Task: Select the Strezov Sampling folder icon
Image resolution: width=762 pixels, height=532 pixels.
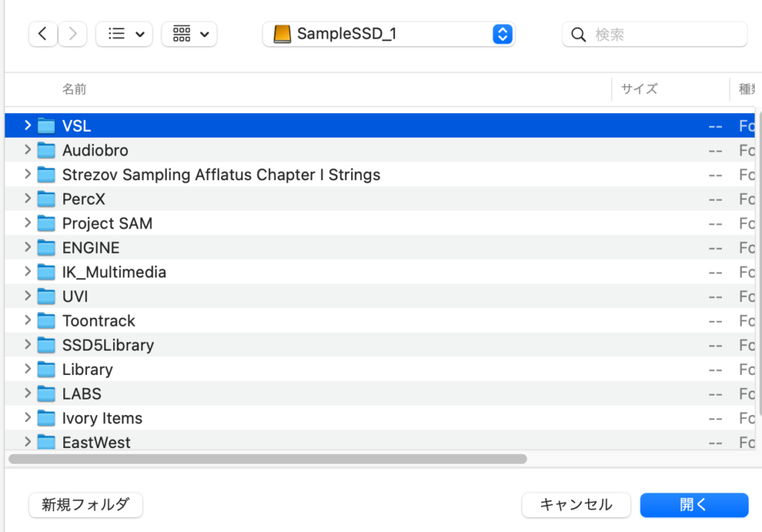Action: point(46,174)
